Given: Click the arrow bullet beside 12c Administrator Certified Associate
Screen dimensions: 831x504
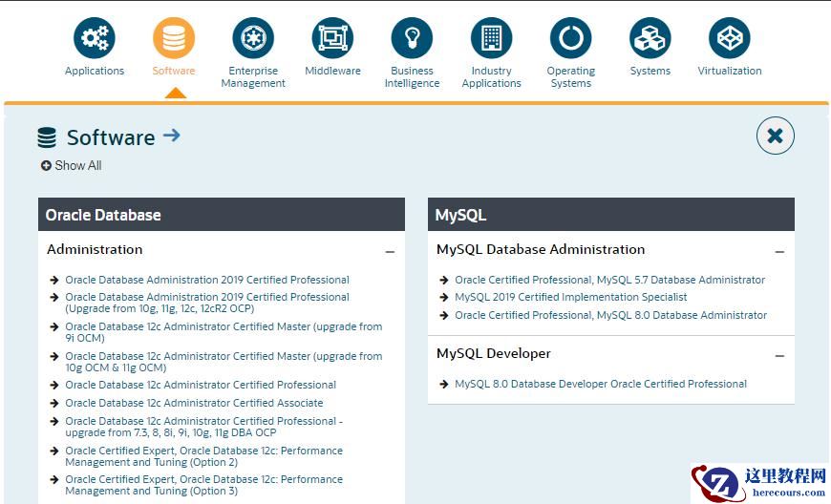Looking at the screenshot, I should (x=54, y=403).
